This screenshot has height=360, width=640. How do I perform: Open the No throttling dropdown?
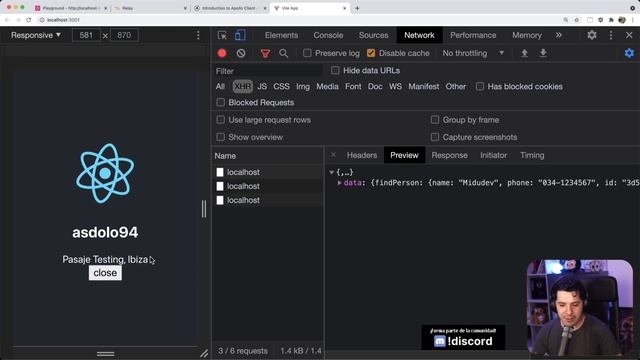tap(473, 53)
